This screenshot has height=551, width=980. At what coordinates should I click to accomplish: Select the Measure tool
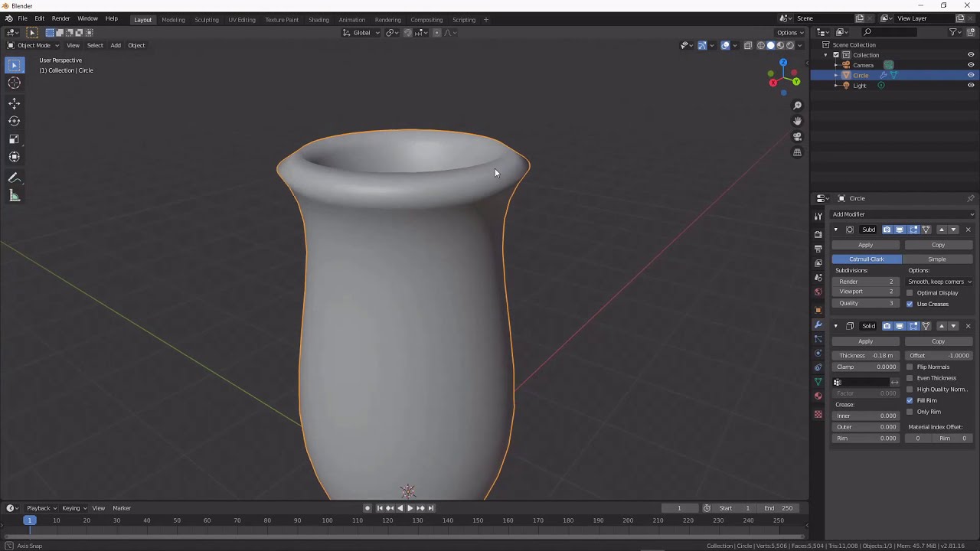coord(14,196)
